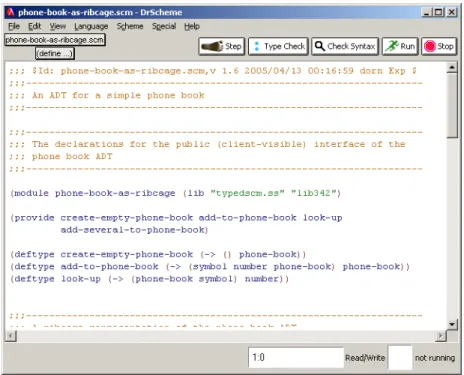Open the (define ...) dropdown
The image size is (464, 375).
[x=55, y=54]
